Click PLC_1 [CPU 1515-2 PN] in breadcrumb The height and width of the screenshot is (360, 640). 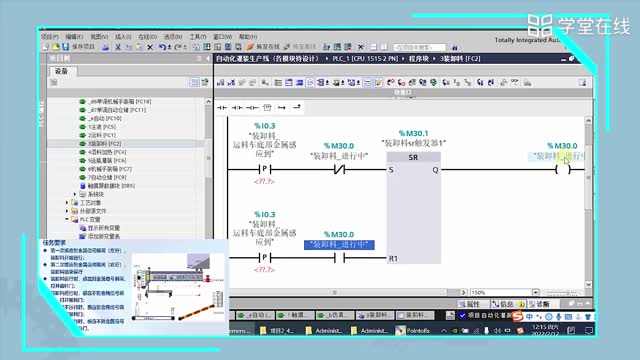click(x=365, y=59)
